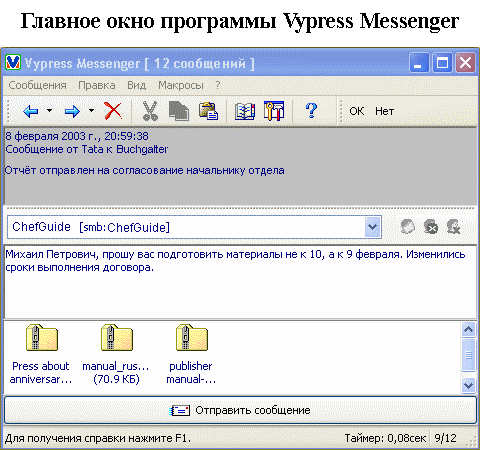
Task: Open the Сообщения menu
Action: [37, 85]
